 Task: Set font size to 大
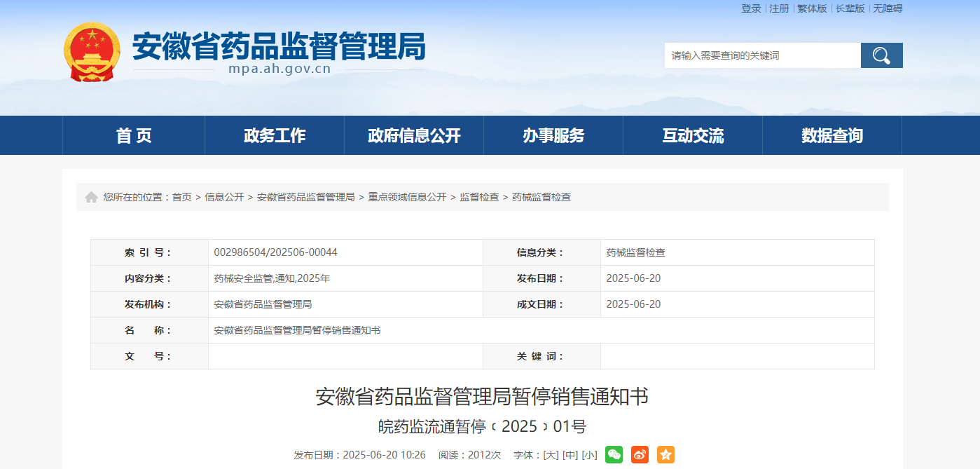click(x=551, y=455)
